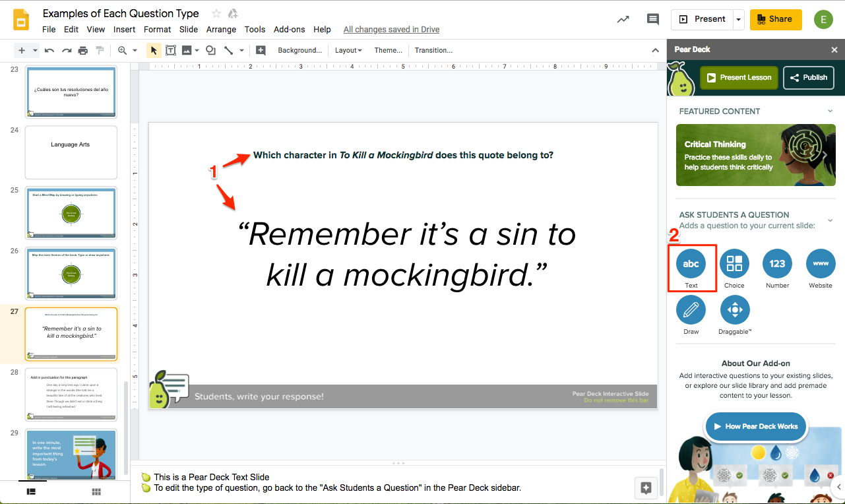This screenshot has height=504, width=845.
Task: Click the shape tool icon
Action: [x=210, y=50]
